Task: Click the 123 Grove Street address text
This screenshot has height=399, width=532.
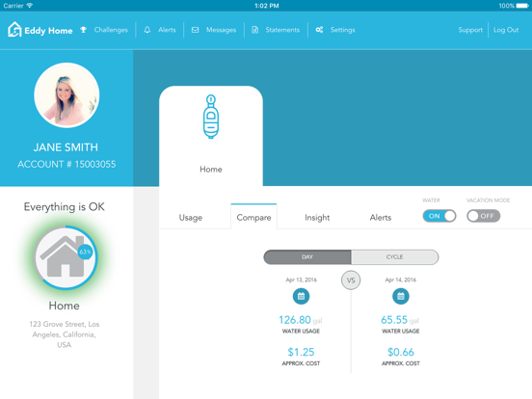Action: pos(65,334)
